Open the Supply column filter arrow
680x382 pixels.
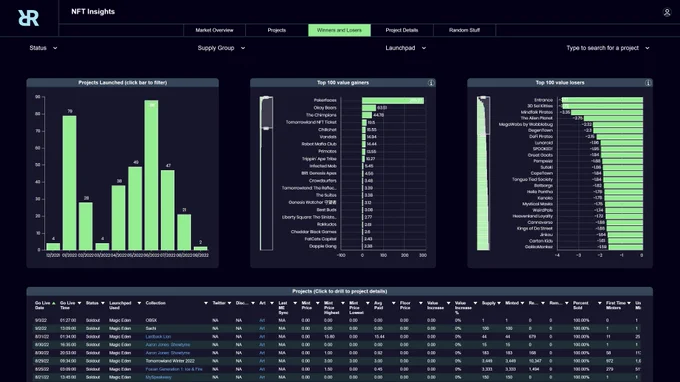(499, 303)
